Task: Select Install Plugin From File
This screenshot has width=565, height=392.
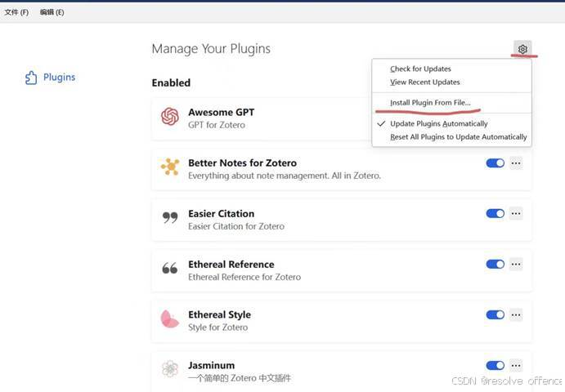Action: click(430, 103)
